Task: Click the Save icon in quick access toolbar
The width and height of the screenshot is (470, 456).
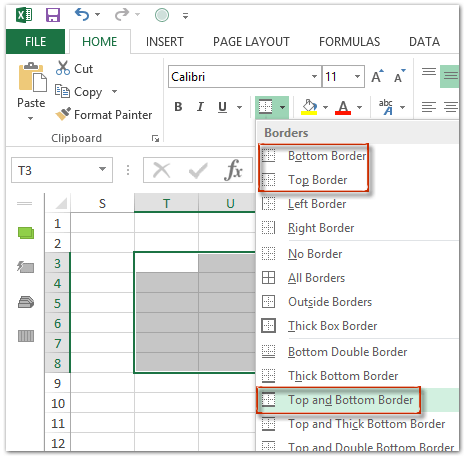Action: (x=53, y=15)
